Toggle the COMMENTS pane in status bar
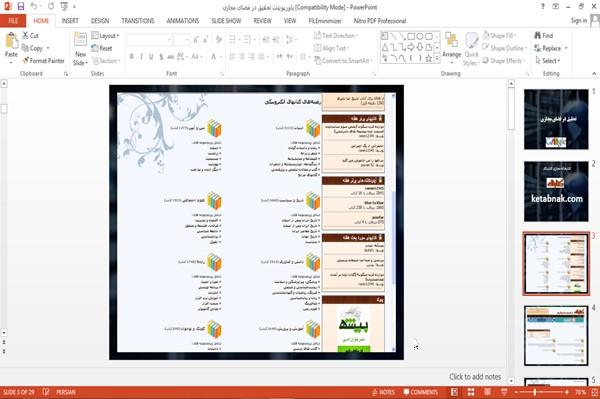This screenshot has height=399, width=600. point(421,392)
